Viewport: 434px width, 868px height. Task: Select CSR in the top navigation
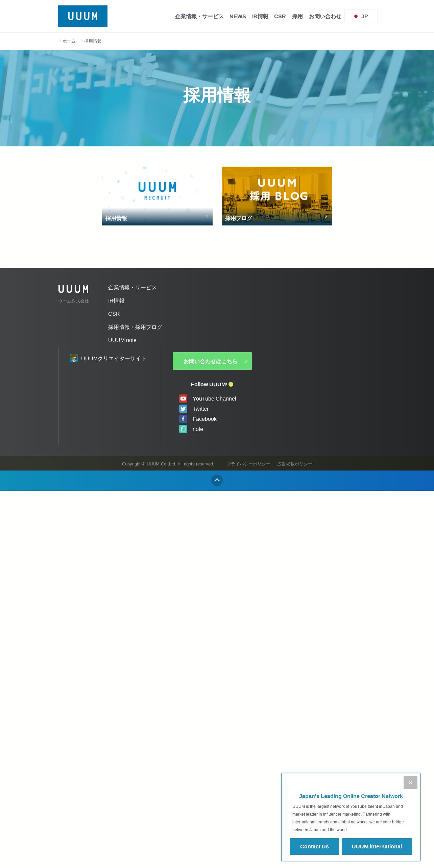tap(280, 16)
